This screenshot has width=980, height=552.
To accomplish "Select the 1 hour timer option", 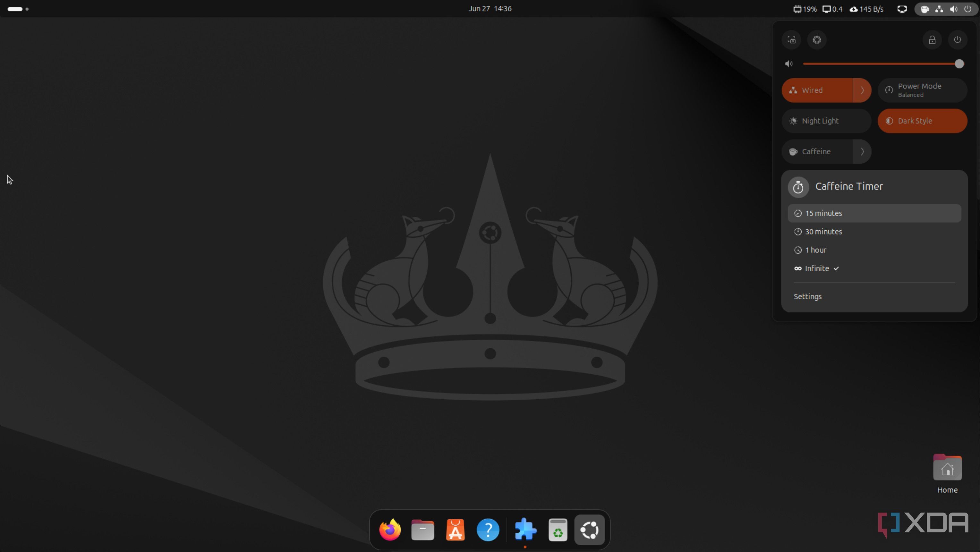I will 816,250.
